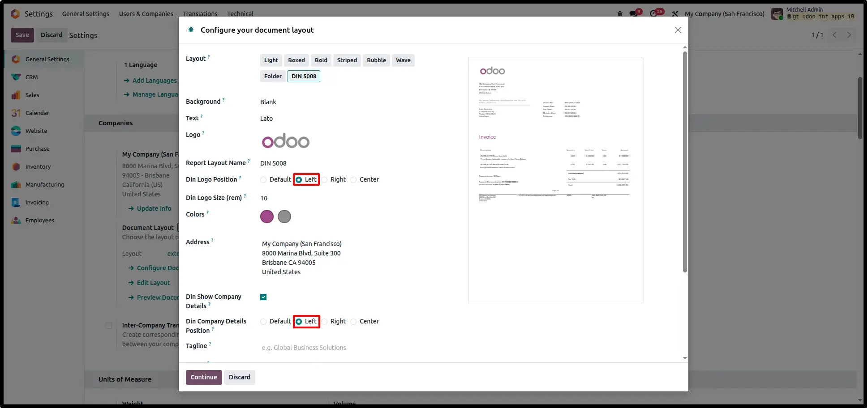
Task: Choose the DIN 5008 layout option
Action: coord(304,76)
